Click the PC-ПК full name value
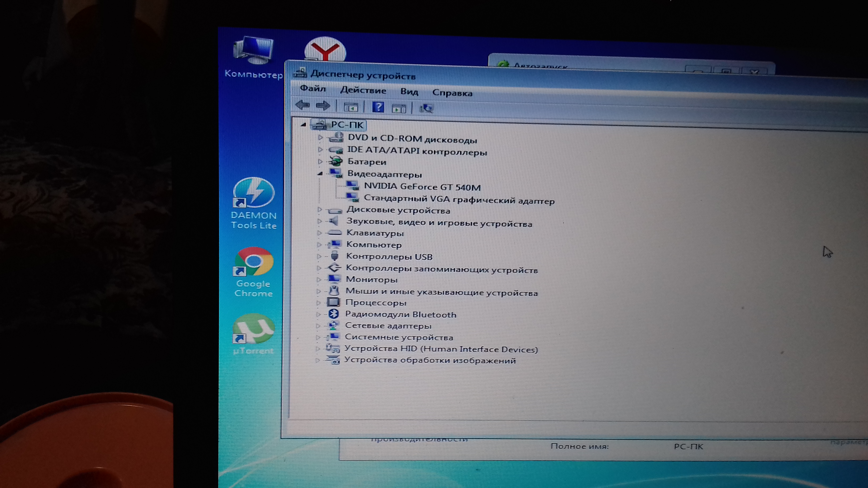The height and width of the screenshot is (488, 868). (x=688, y=447)
